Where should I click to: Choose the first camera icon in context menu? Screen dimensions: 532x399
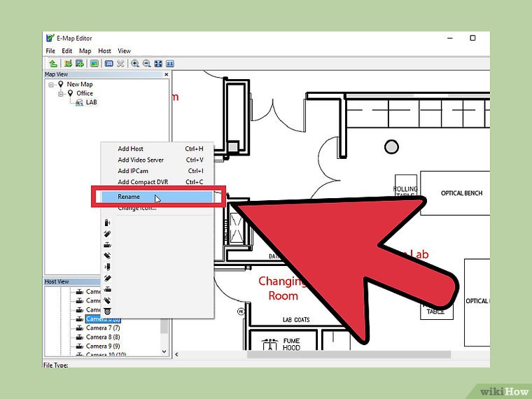(x=107, y=222)
